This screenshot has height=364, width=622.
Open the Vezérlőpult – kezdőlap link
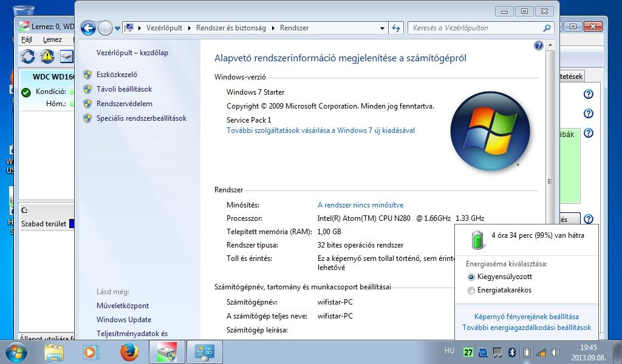point(132,53)
